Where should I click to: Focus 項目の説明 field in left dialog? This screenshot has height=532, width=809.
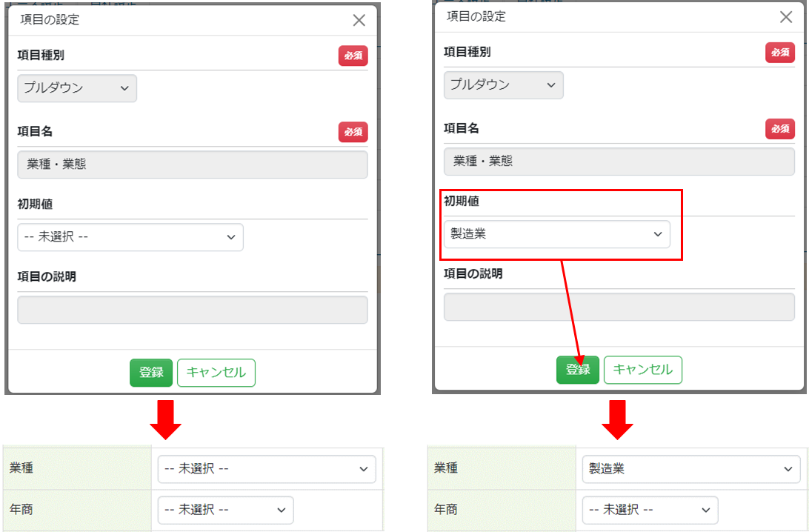193,310
